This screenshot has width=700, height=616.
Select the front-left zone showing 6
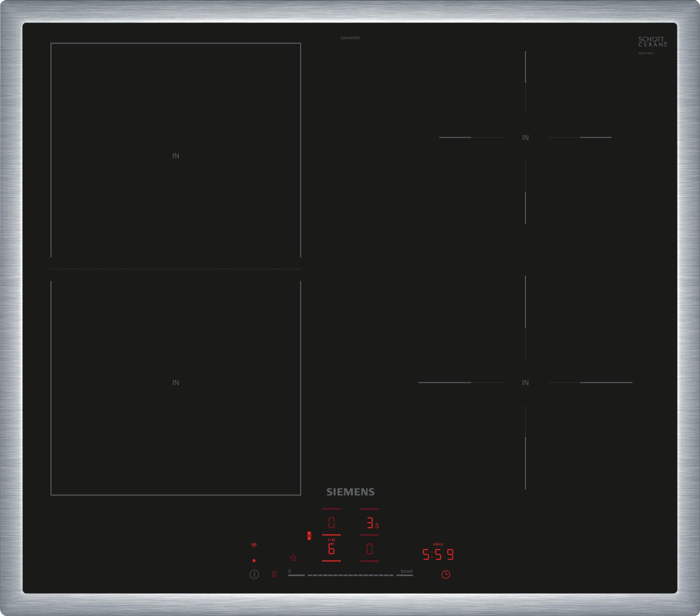(x=331, y=550)
